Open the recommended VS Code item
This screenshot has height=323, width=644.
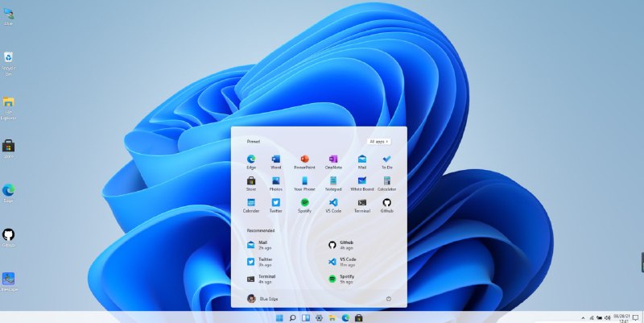(x=342, y=262)
